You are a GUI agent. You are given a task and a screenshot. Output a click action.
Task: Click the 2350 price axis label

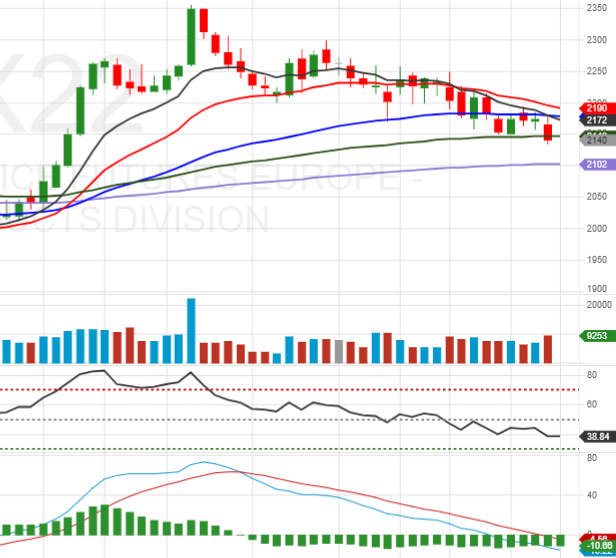(x=597, y=7)
